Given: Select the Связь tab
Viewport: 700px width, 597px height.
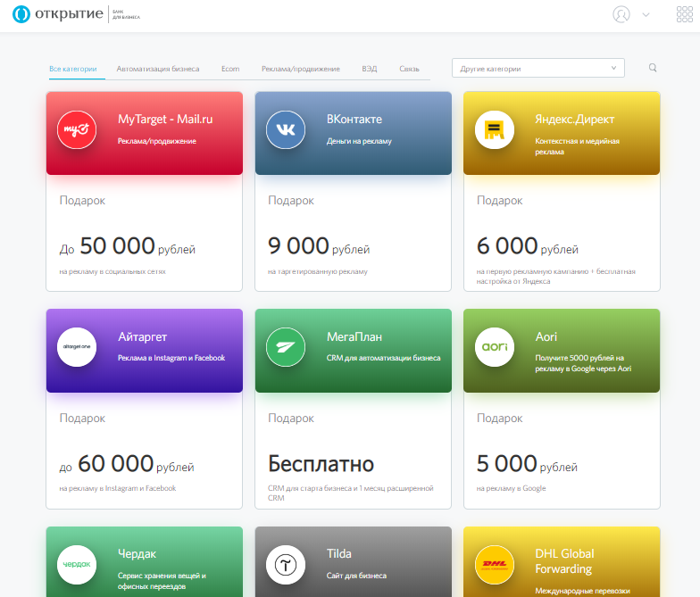Looking at the screenshot, I should tap(409, 69).
